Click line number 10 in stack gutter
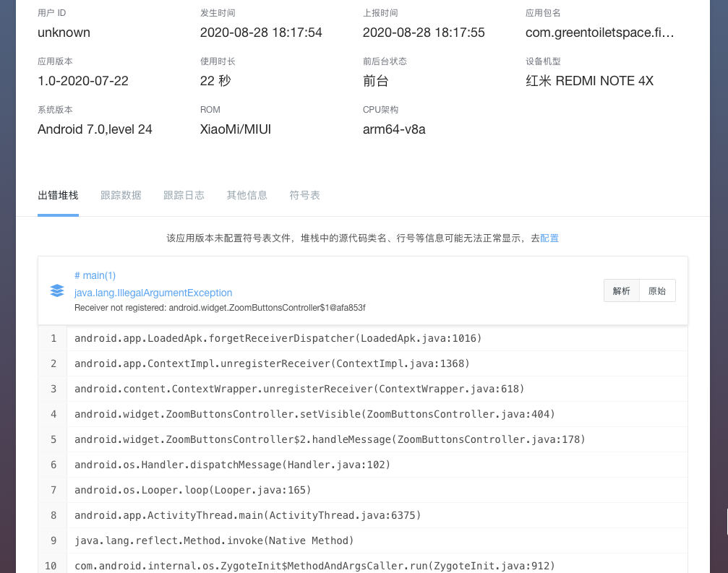The height and width of the screenshot is (573, 728). [51, 566]
